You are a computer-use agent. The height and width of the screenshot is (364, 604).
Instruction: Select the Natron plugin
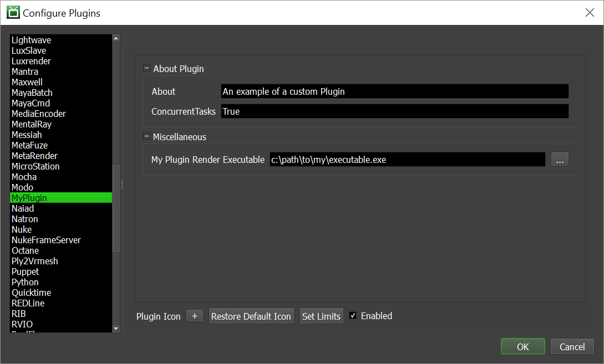click(x=25, y=219)
